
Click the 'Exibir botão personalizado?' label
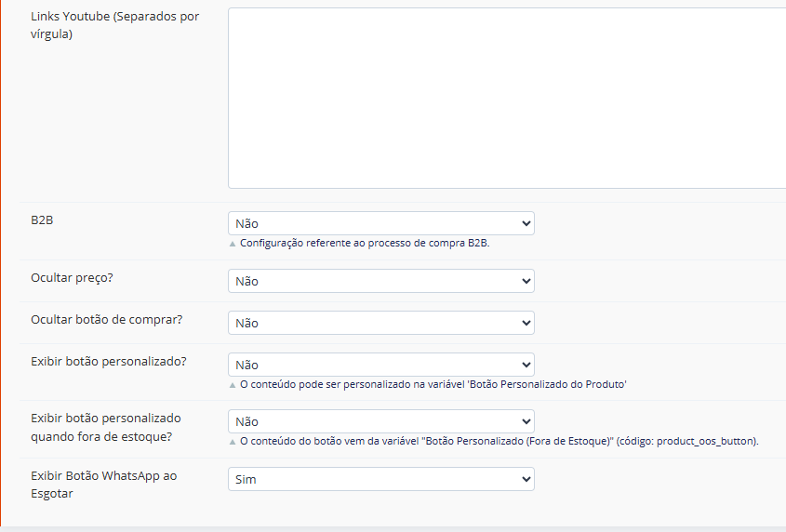tap(108, 362)
